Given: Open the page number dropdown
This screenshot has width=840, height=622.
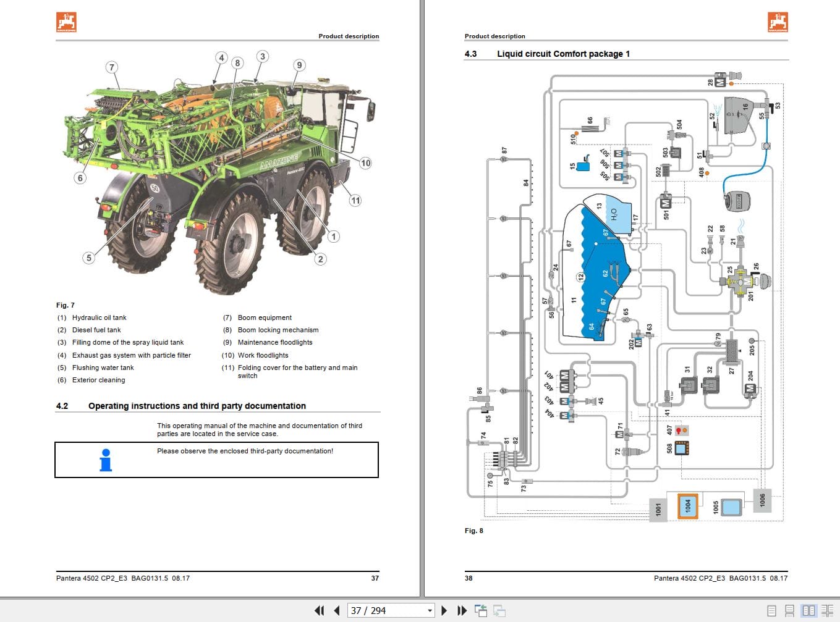Looking at the screenshot, I should [430, 610].
